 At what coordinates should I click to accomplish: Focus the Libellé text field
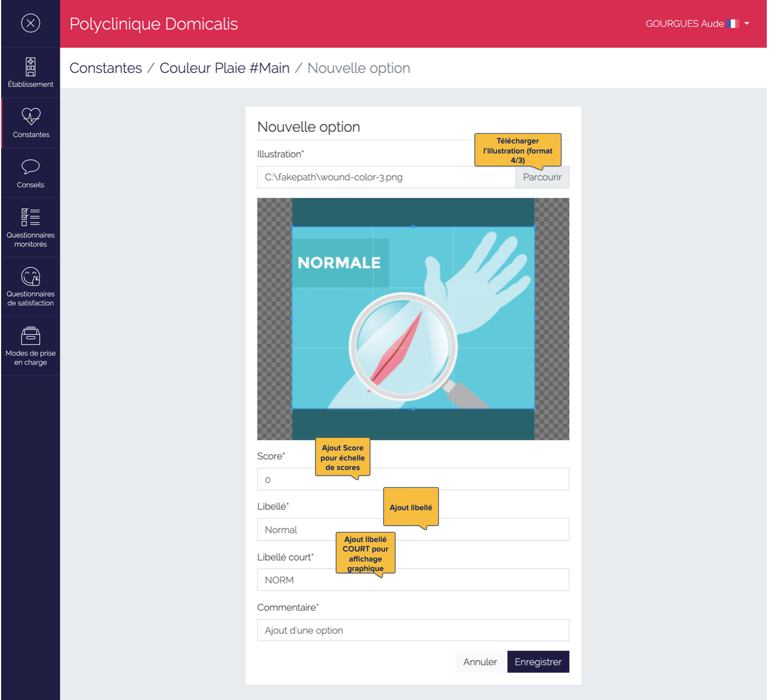(x=318, y=530)
